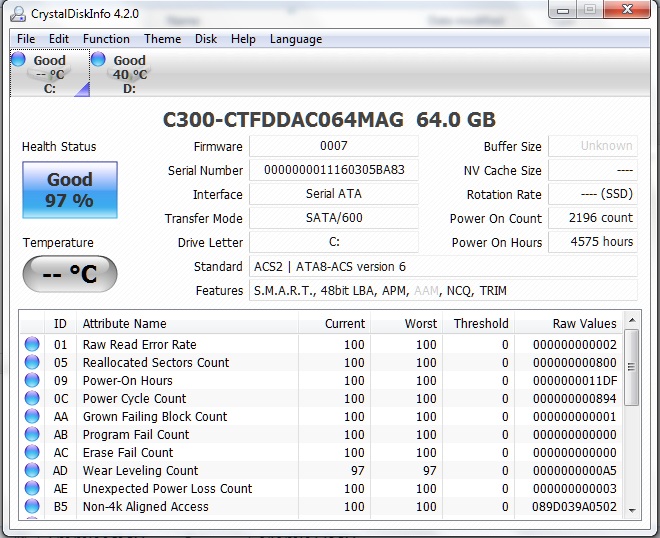Select the Non-4k Aligned Access text

point(145,506)
